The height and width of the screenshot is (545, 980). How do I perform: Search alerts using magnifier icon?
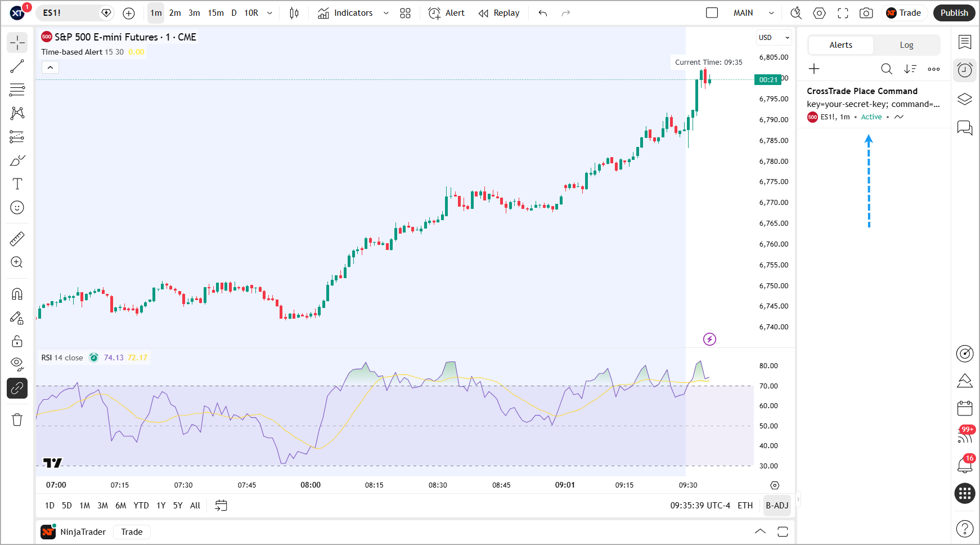click(886, 69)
